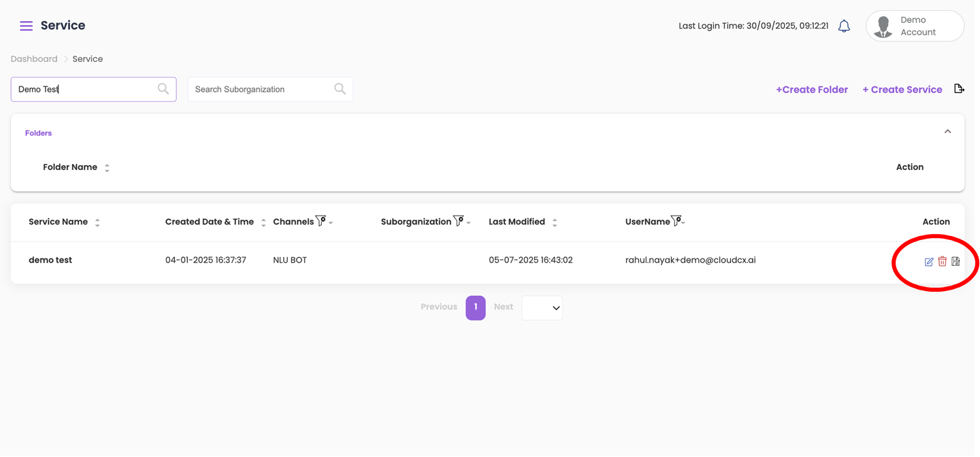Viewport: 980px width, 457px height.
Task: Sort folders by Folder Name
Action: pos(107,168)
